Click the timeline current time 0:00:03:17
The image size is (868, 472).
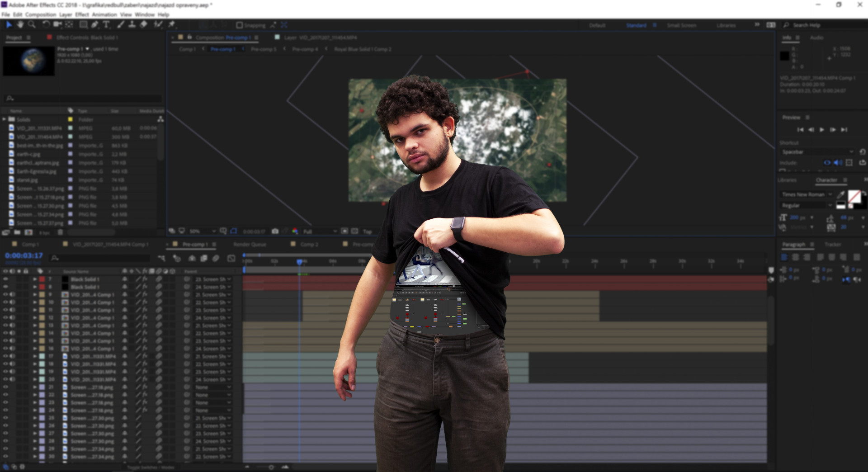[x=24, y=255]
